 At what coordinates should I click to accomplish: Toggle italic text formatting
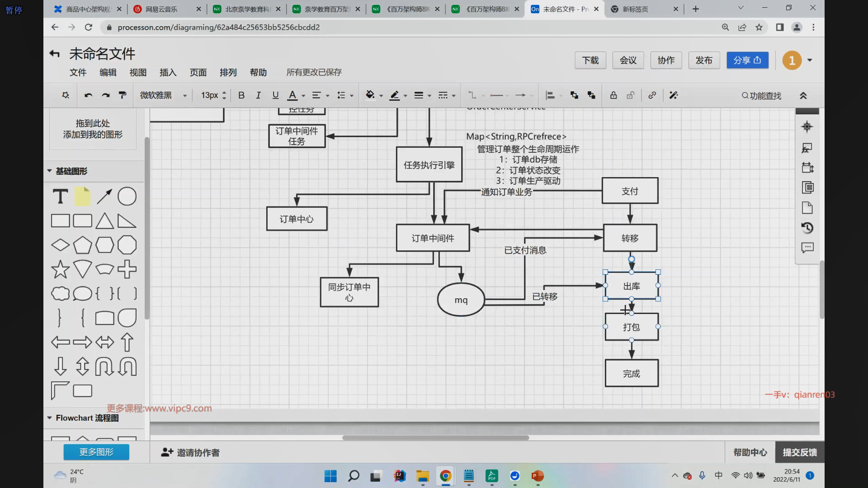click(258, 95)
